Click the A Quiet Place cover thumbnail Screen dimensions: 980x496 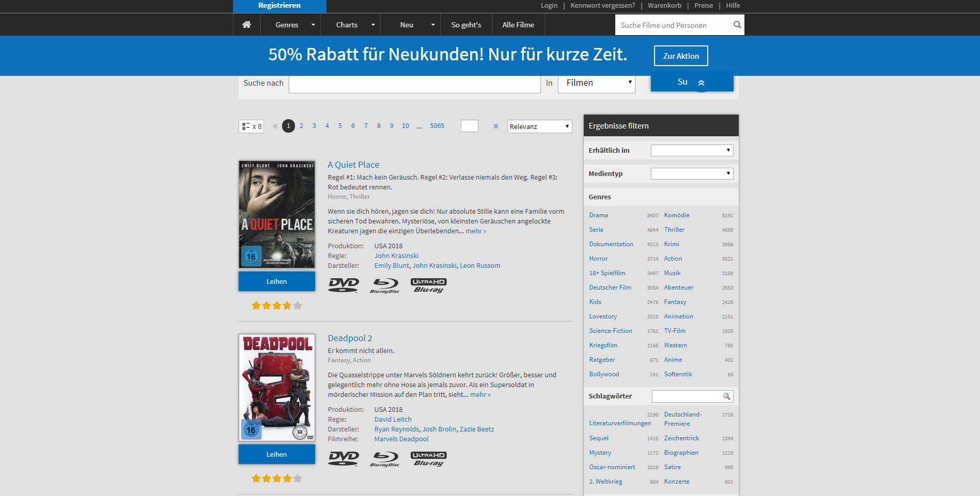click(277, 214)
